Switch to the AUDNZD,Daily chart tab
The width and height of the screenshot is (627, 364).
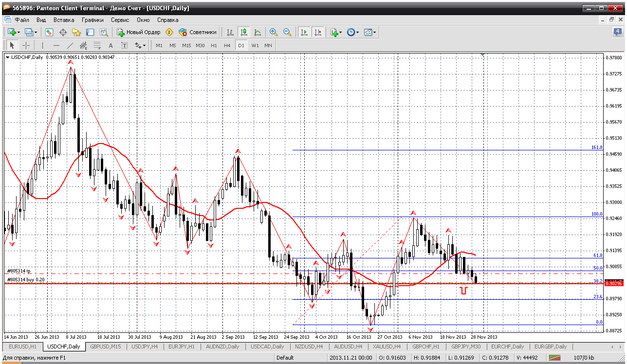point(223,346)
